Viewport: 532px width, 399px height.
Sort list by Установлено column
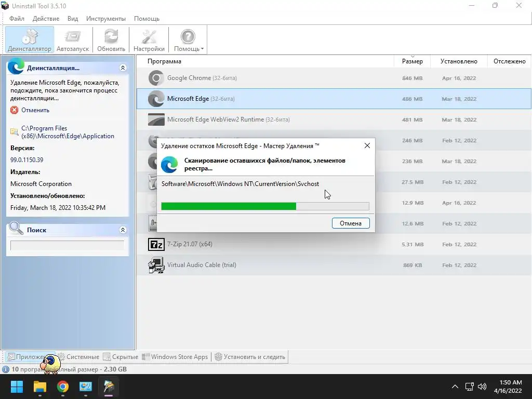coord(459,61)
